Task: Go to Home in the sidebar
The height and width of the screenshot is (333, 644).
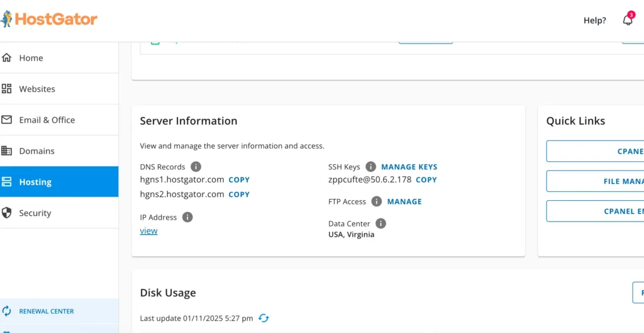Action: click(x=31, y=58)
